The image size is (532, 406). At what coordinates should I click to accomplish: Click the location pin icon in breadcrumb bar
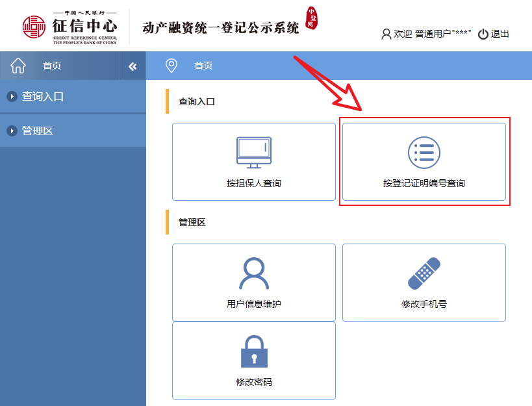[171, 66]
